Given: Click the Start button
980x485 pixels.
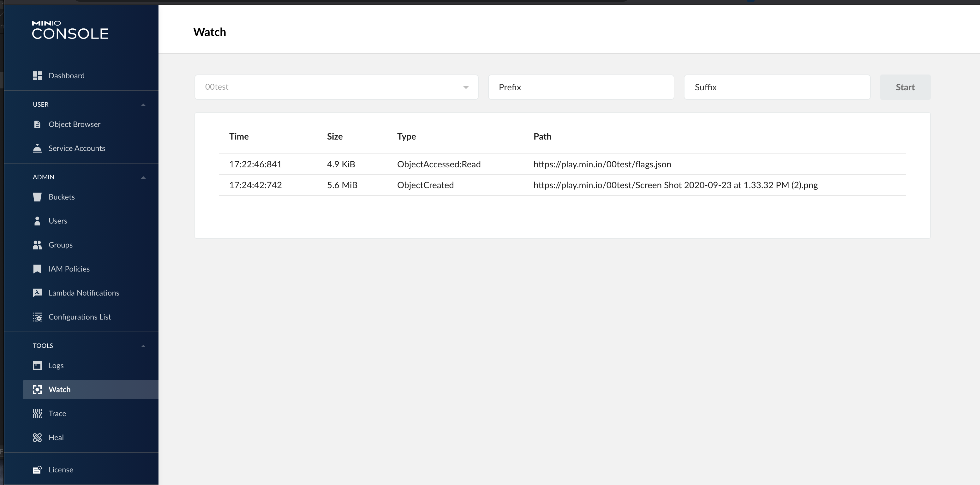Looking at the screenshot, I should click(905, 87).
